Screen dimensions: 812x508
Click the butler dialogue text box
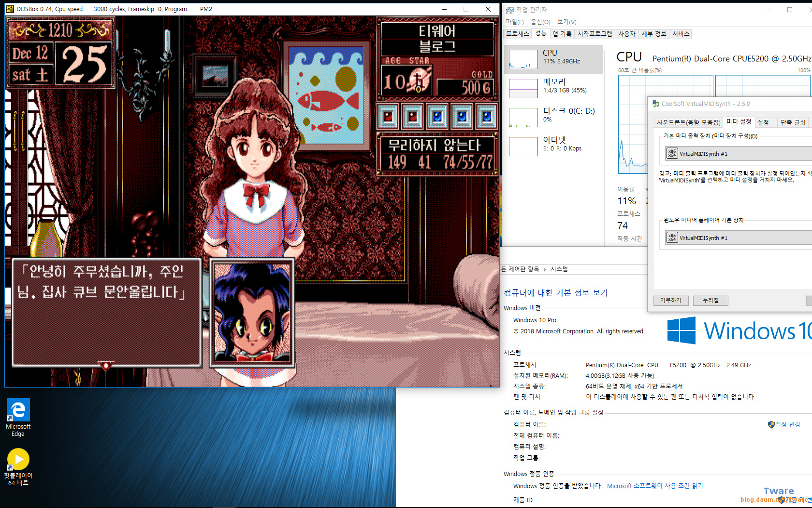pos(106,313)
